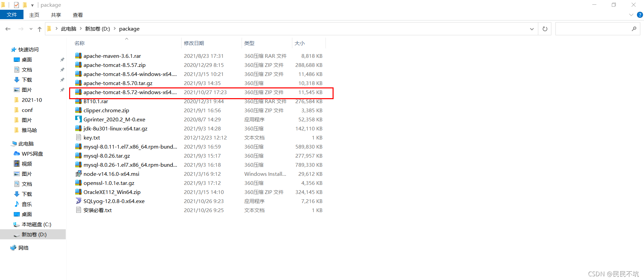Click the pin icon next to 下载
644x280 pixels.
point(62,80)
